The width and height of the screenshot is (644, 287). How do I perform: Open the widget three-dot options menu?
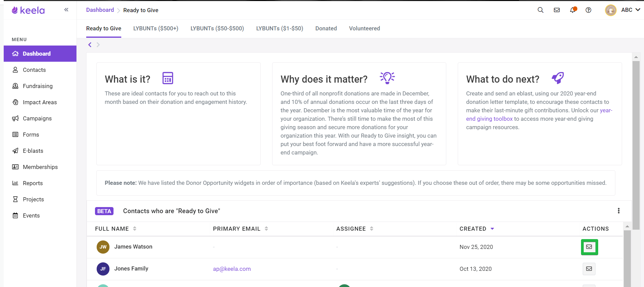pyautogui.click(x=619, y=211)
